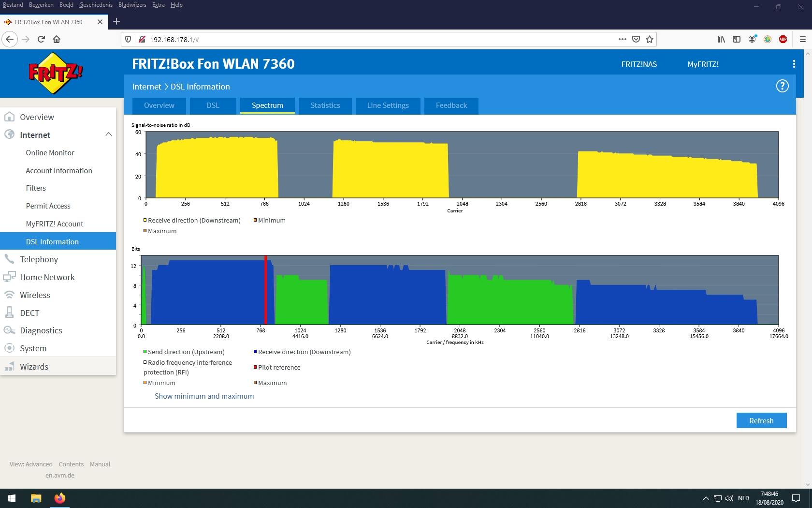The width and height of the screenshot is (812, 508).
Task: Bookmark this page with star icon
Action: (650, 39)
